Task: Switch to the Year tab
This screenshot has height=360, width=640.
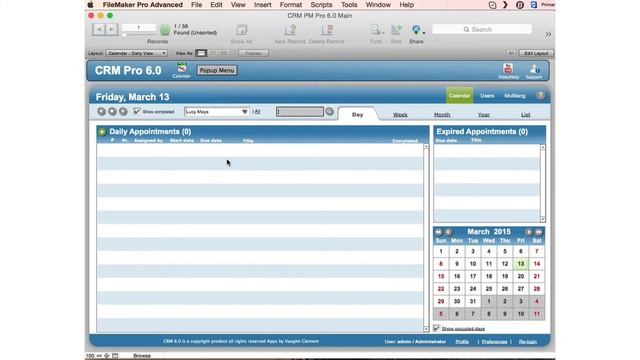Action: [x=484, y=115]
